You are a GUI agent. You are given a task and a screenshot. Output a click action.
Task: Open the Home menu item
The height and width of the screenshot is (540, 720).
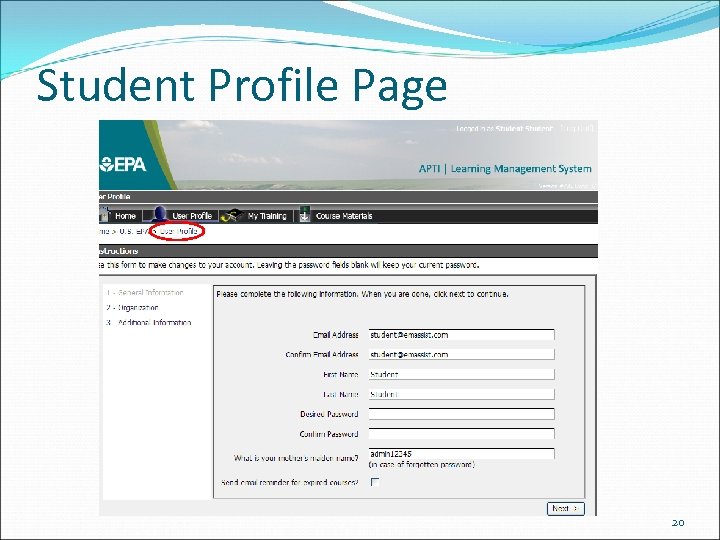125,216
